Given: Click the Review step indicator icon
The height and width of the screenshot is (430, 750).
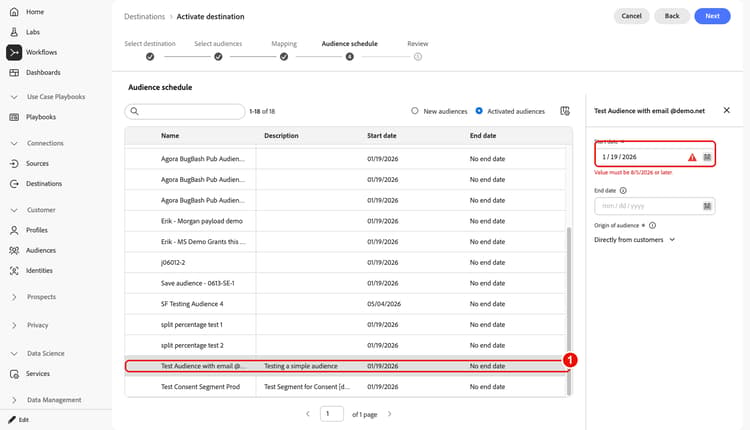Looking at the screenshot, I should (418, 56).
